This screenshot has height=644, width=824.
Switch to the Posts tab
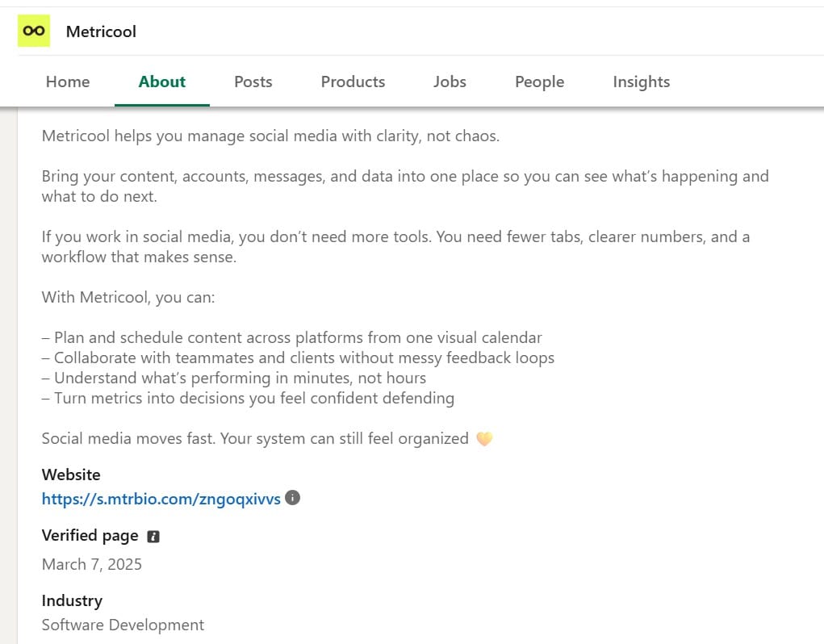pos(253,82)
